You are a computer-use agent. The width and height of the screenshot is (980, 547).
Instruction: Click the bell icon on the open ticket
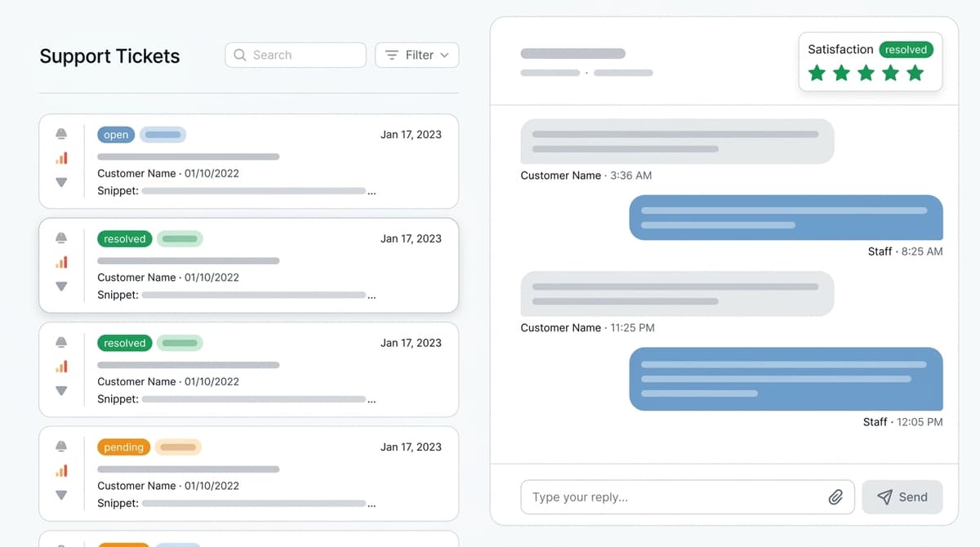pyautogui.click(x=61, y=134)
